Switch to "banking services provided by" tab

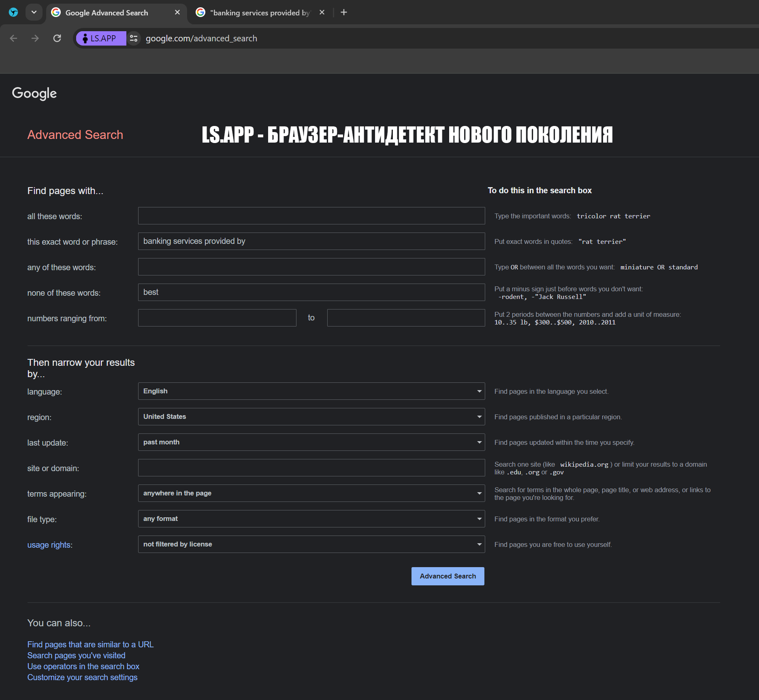260,13
